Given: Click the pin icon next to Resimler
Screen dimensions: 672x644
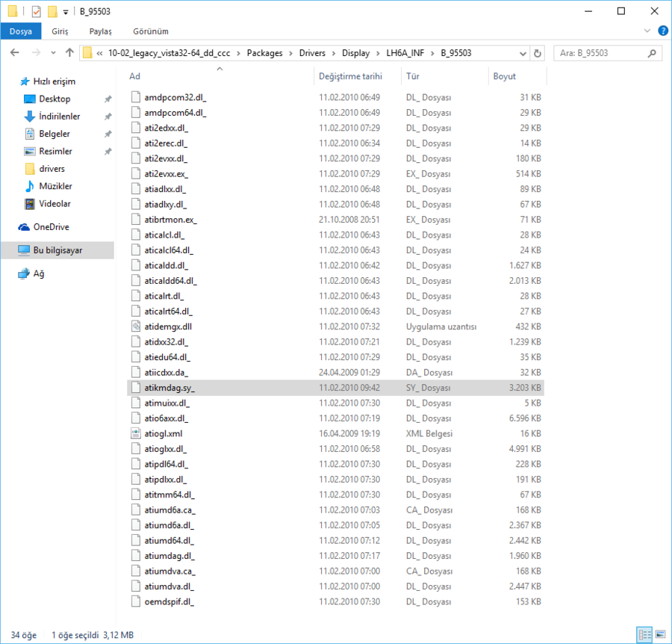Looking at the screenshot, I should pyautogui.click(x=108, y=152).
